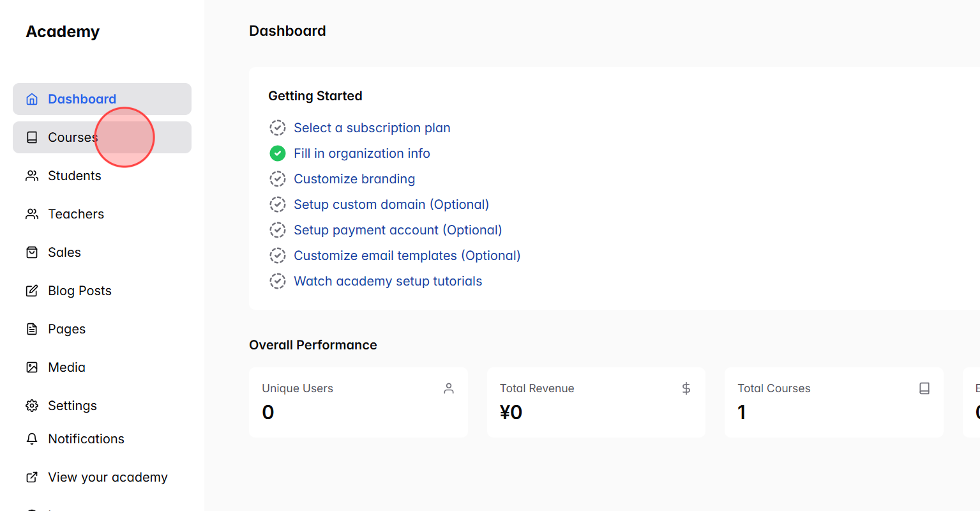980x511 pixels.
Task: Click the document icon next to Pages
Action: pyautogui.click(x=31, y=329)
